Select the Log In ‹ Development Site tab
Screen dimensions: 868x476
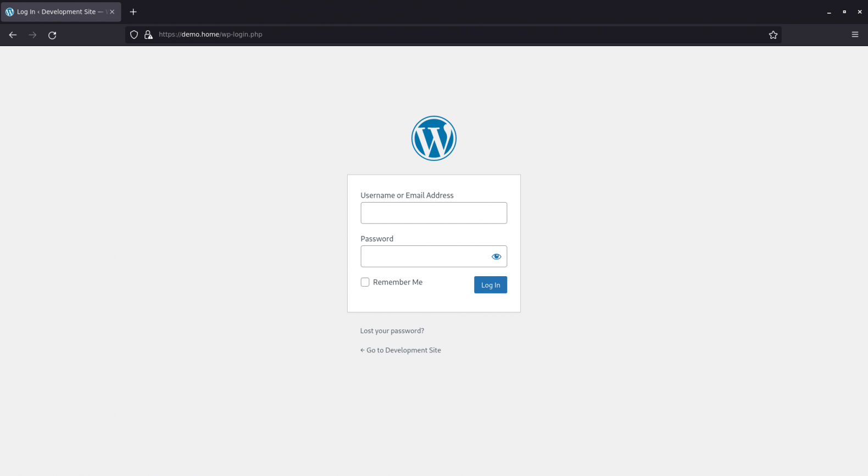pos(60,12)
